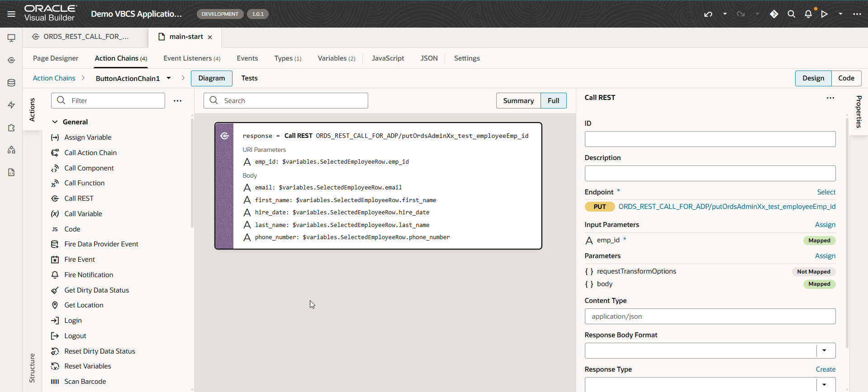Open the Variables tab
The image size is (868, 392).
pyautogui.click(x=336, y=58)
